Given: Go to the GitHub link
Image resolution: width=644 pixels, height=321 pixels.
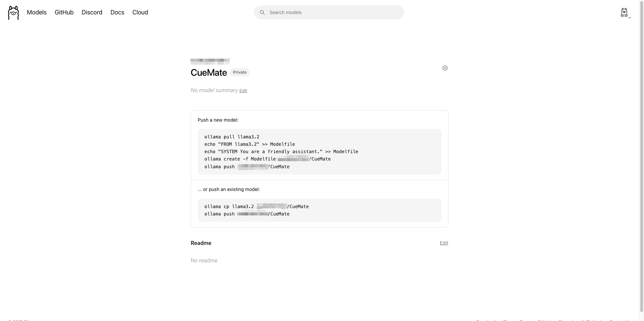Looking at the screenshot, I should click(64, 12).
